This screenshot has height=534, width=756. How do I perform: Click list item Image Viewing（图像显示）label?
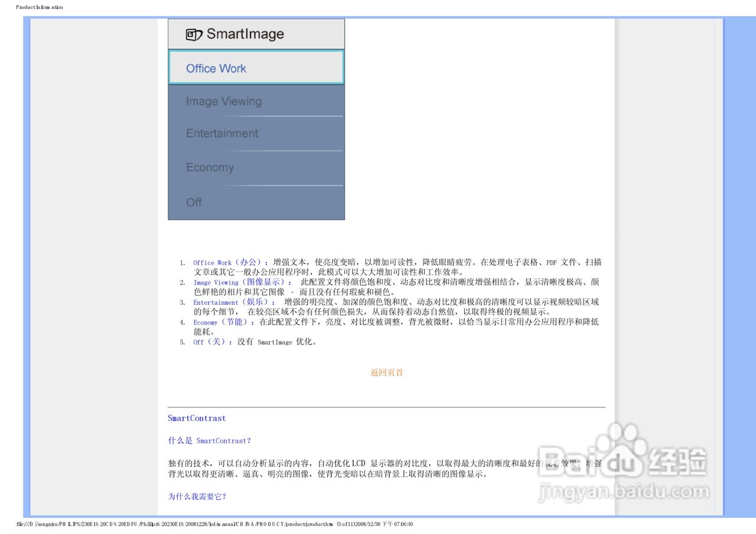pos(243,282)
